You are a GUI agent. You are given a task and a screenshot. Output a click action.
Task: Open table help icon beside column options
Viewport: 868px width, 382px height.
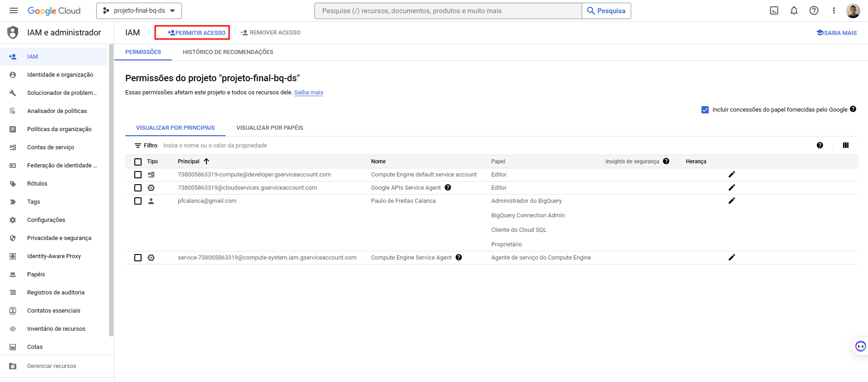click(820, 145)
